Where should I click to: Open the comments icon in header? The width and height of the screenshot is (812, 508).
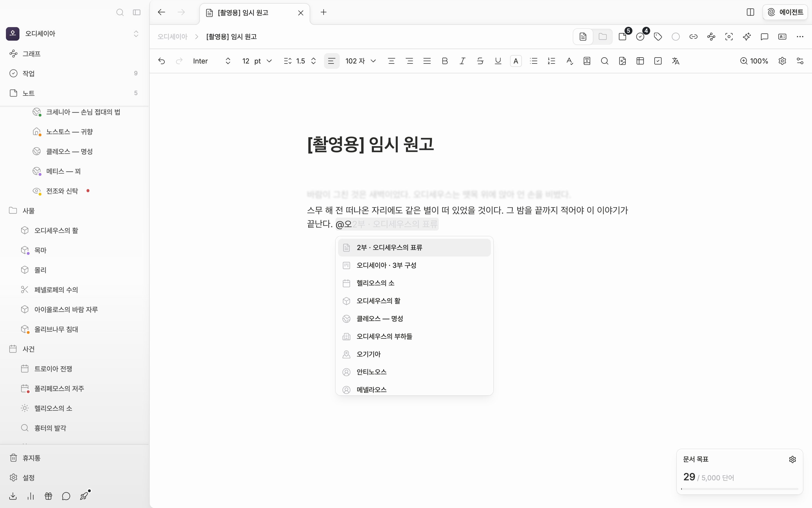click(x=765, y=37)
